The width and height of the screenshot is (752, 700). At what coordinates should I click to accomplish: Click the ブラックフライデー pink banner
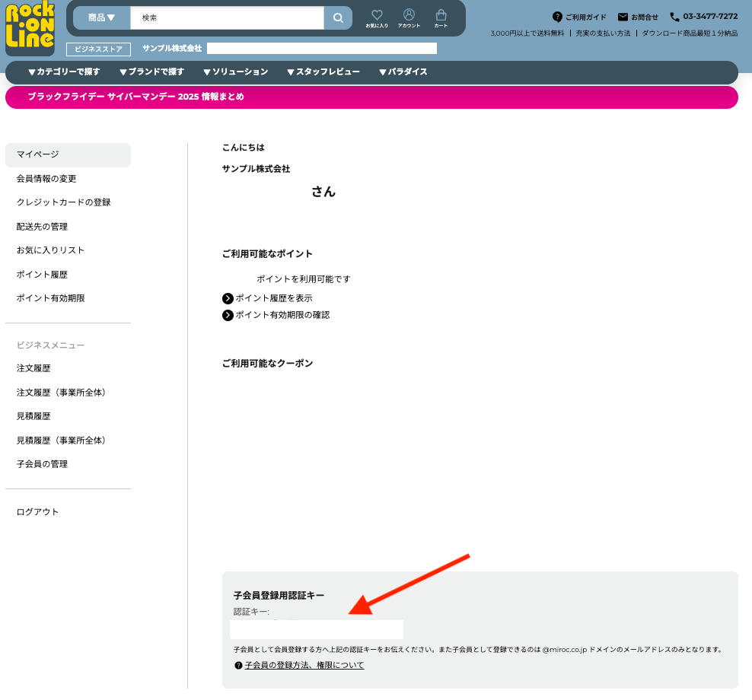click(371, 97)
